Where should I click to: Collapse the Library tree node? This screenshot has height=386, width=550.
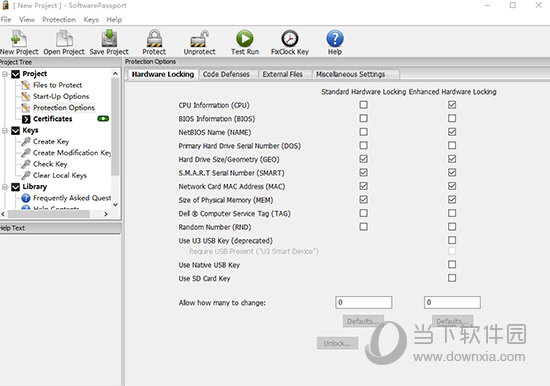click(5, 187)
